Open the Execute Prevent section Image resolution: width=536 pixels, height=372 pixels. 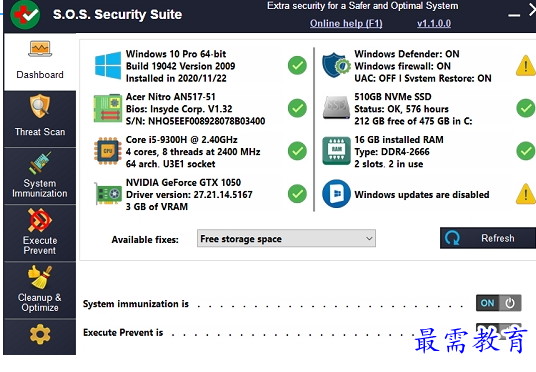pyautogui.click(x=40, y=233)
